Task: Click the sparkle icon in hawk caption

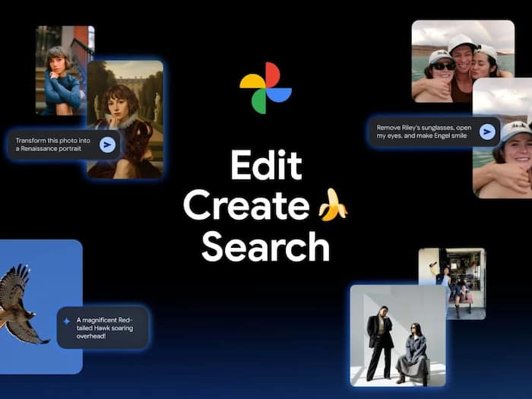Action: [67, 321]
